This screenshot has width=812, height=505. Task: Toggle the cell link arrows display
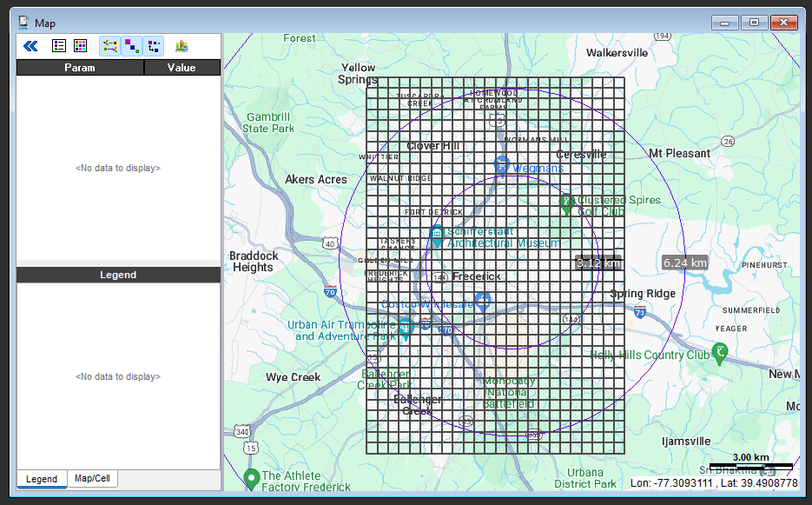click(x=109, y=46)
